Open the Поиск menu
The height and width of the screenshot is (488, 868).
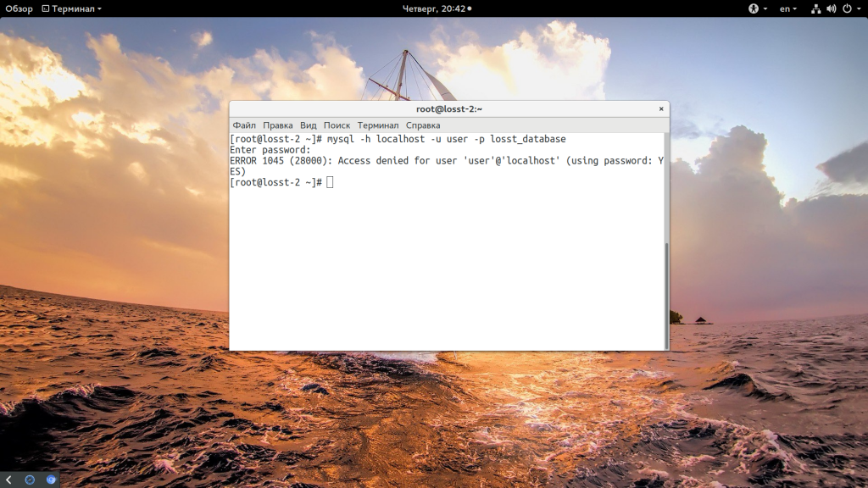[337, 125]
